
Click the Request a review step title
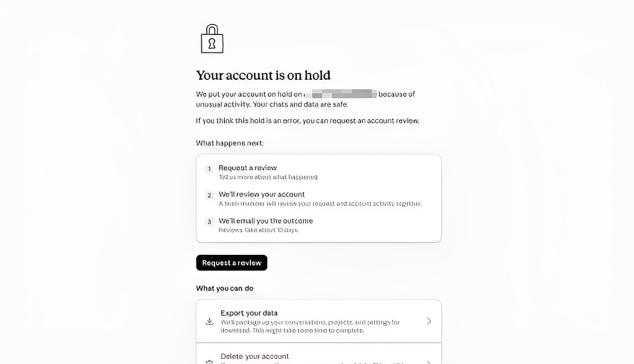(248, 168)
